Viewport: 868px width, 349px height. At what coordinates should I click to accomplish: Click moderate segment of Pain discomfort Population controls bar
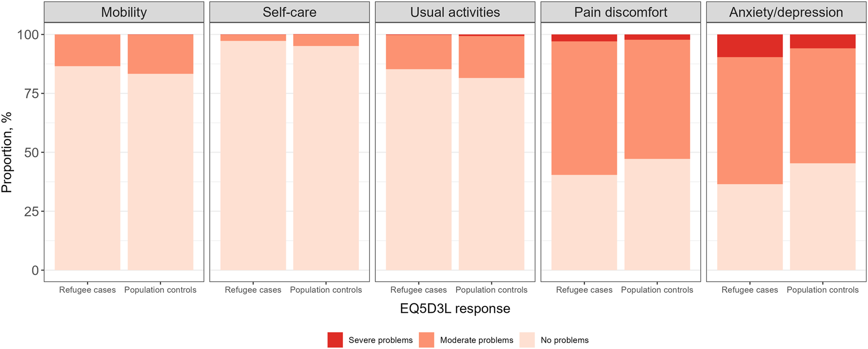click(x=657, y=99)
